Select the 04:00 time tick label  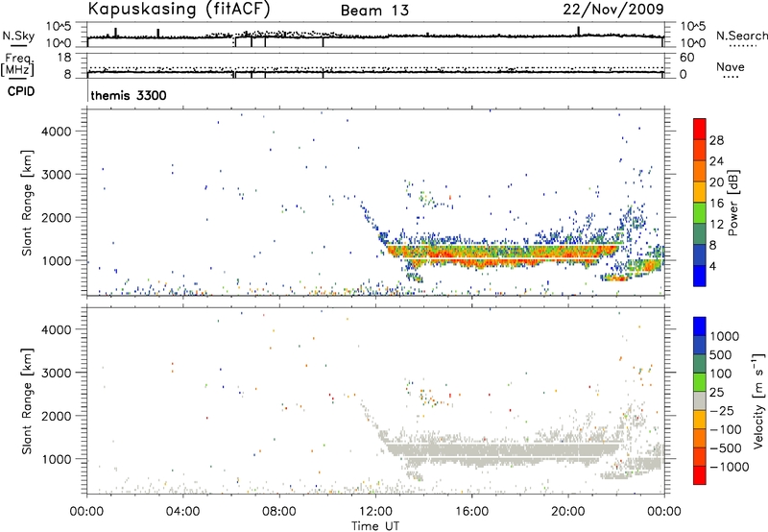(x=183, y=512)
